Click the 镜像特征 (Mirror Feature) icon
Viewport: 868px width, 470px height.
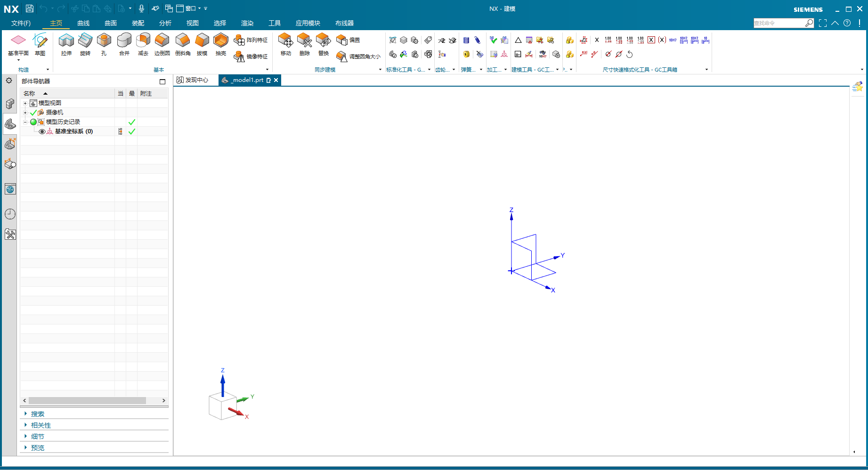click(239, 57)
